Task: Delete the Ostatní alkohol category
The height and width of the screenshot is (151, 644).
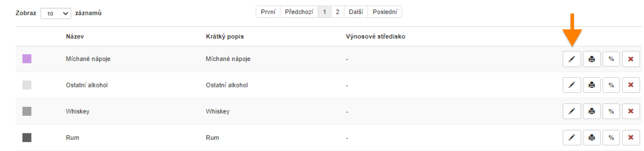Action: 631,85
